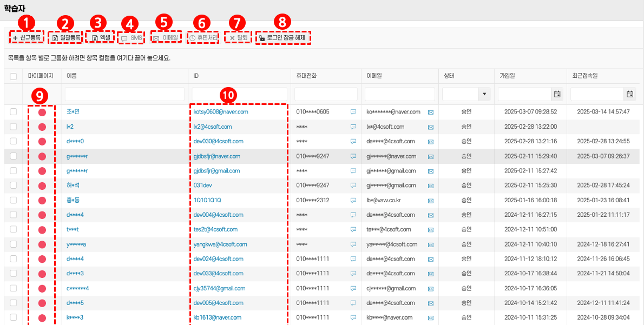The height and width of the screenshot is (325, 644).
Task: Click email icon next to lb*@vaw.co.kr
Action: pyautogui.click(x=431, y=200)
